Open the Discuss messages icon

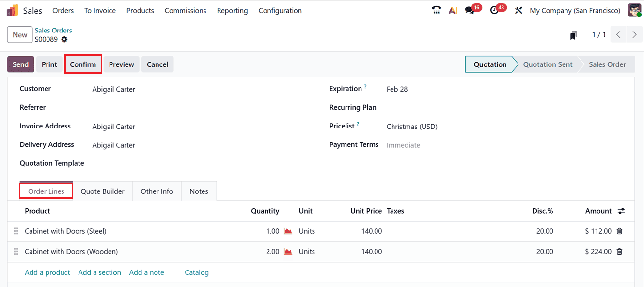point(469,10)
